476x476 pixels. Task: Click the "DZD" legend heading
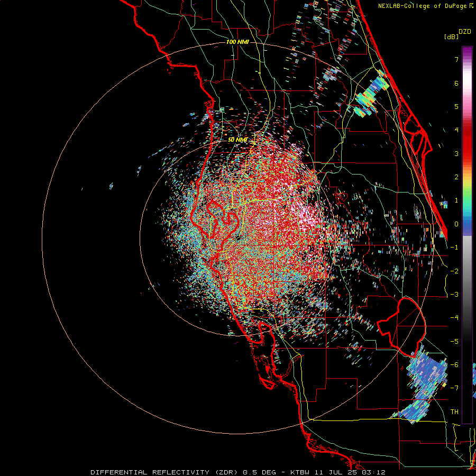pyautogui.click(x=465, y=32)
